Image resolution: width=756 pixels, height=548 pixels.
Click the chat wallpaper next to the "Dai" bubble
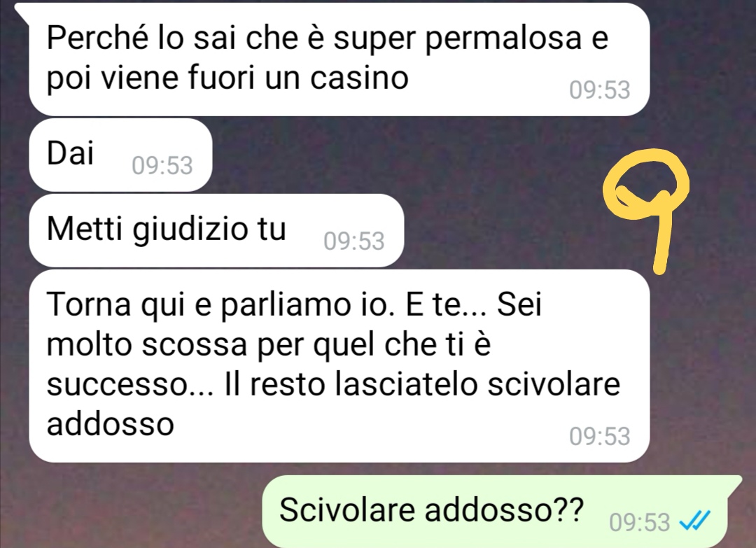pyautogui.click(x=386, y=155)
